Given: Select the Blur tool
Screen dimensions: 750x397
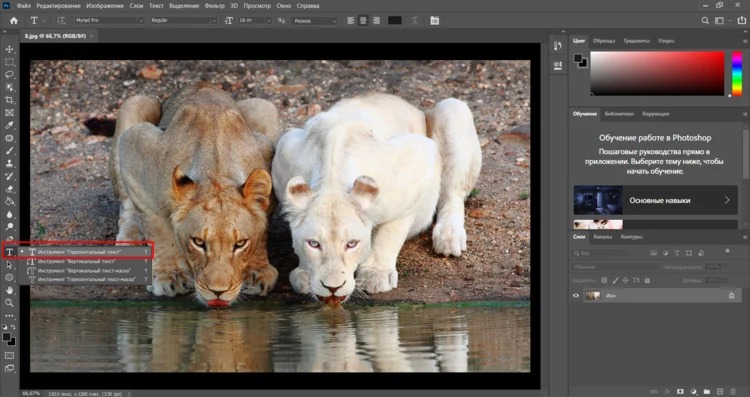Looking at the screenshot, I should 9,214.
